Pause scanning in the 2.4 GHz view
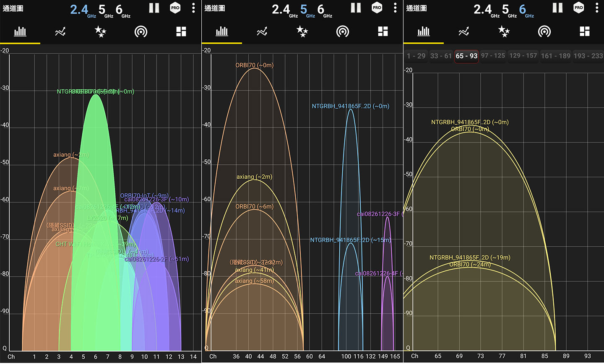Image resolution: width=604 pixels, height=364 pixels. click(x=154, y=8)
